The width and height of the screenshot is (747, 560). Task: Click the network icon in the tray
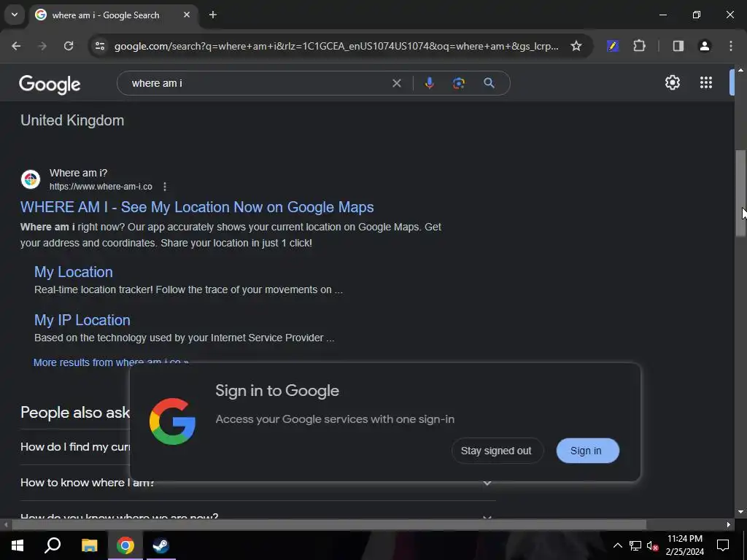[635, 545]
